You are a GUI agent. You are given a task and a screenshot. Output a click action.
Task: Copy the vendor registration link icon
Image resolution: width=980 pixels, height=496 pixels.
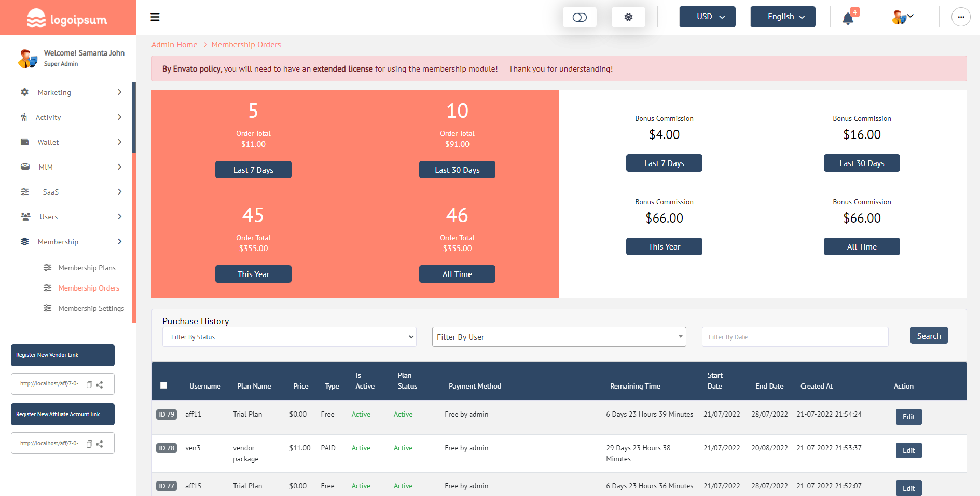[x=90, y=384]
